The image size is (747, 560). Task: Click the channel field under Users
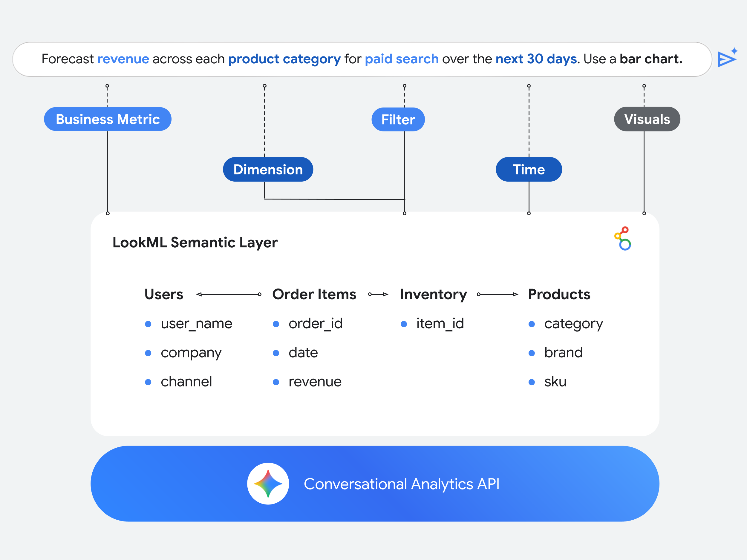coord(186,381)
